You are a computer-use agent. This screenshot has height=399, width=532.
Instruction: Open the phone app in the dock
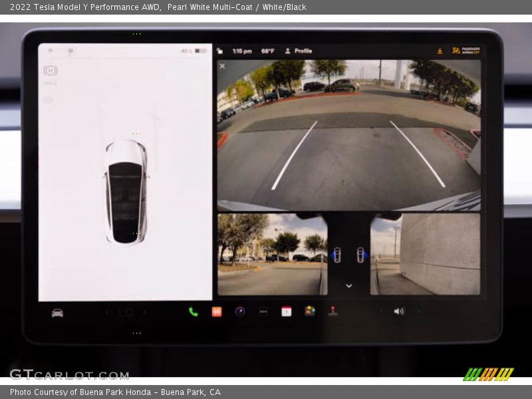[193, 311]
